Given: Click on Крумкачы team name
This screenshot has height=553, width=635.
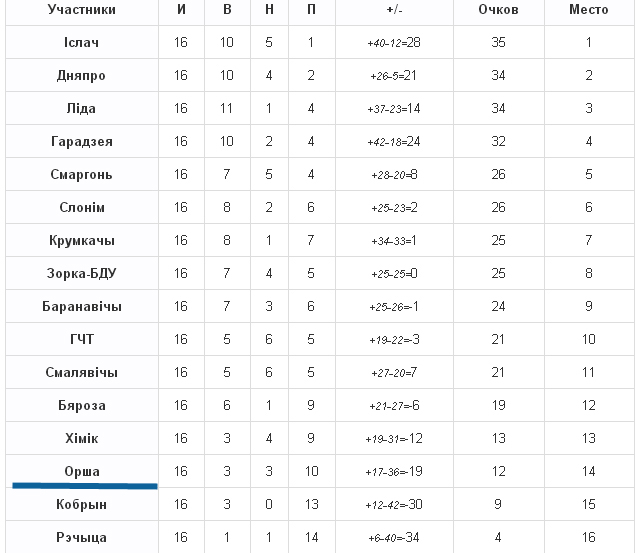Looking at the screenshot, I should coord(81,241).
